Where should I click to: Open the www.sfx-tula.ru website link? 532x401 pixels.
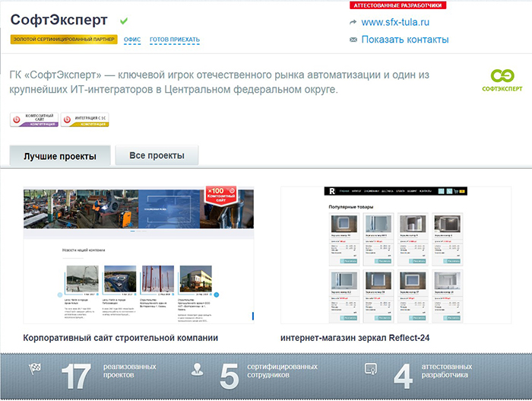395,22
